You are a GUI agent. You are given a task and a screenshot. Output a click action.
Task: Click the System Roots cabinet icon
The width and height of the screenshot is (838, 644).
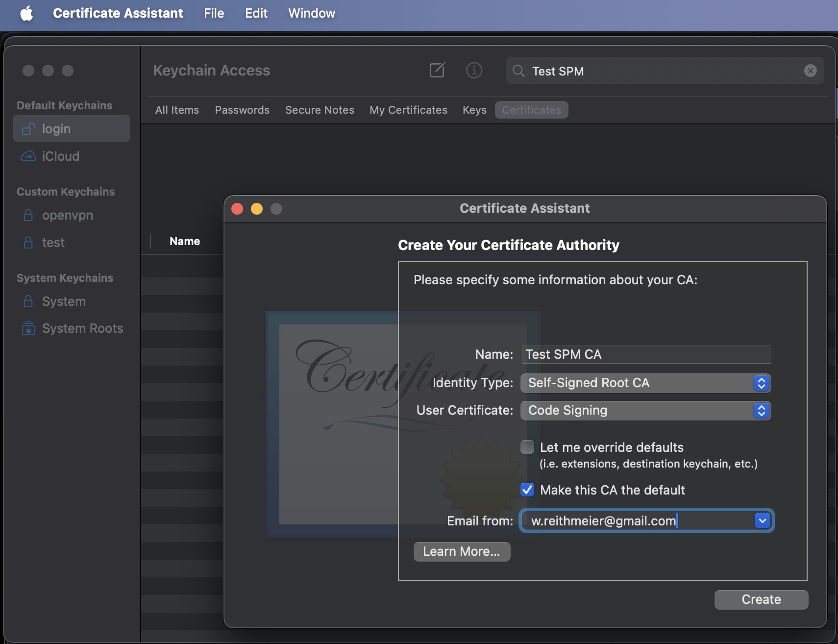(x=28, y=328)
